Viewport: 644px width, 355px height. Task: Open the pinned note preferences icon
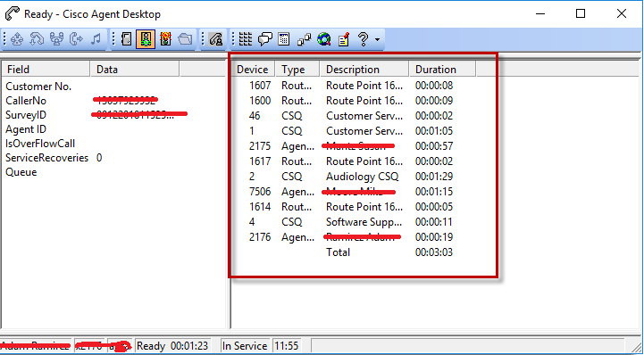[x=344, y=39]
